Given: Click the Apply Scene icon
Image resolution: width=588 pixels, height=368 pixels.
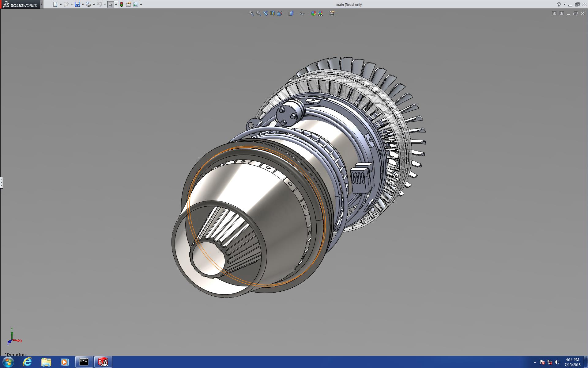Looking at the screenshot, I should [x=321, y=13].
